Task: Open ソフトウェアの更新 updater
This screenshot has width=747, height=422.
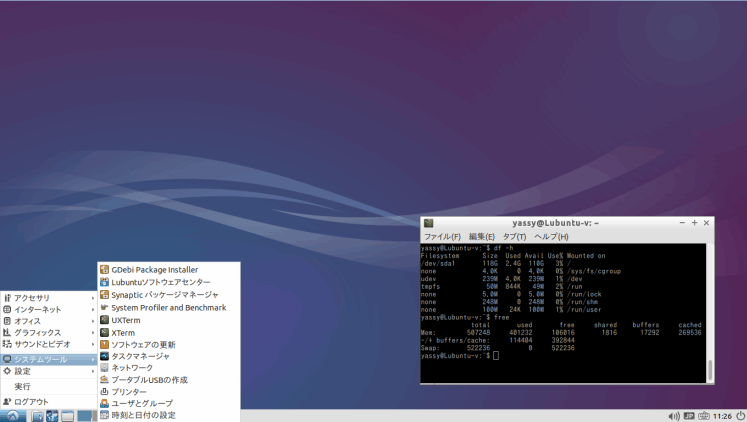Action: tap(169, 344)
